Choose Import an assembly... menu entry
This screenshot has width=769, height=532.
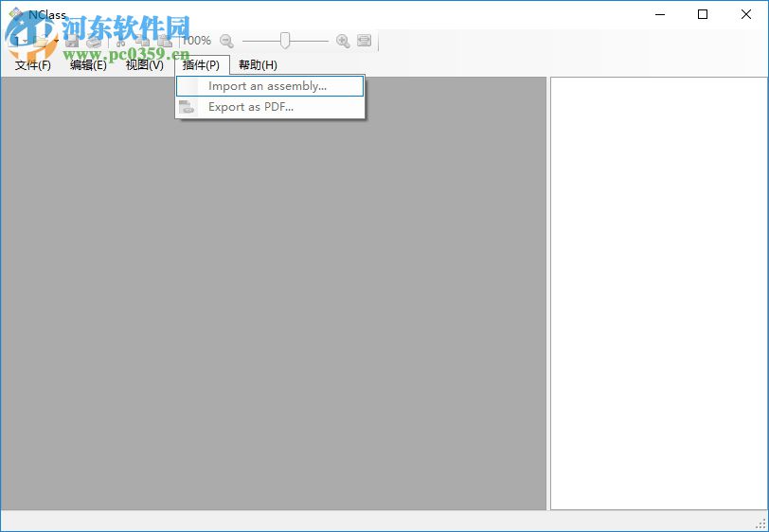[270, 86]
